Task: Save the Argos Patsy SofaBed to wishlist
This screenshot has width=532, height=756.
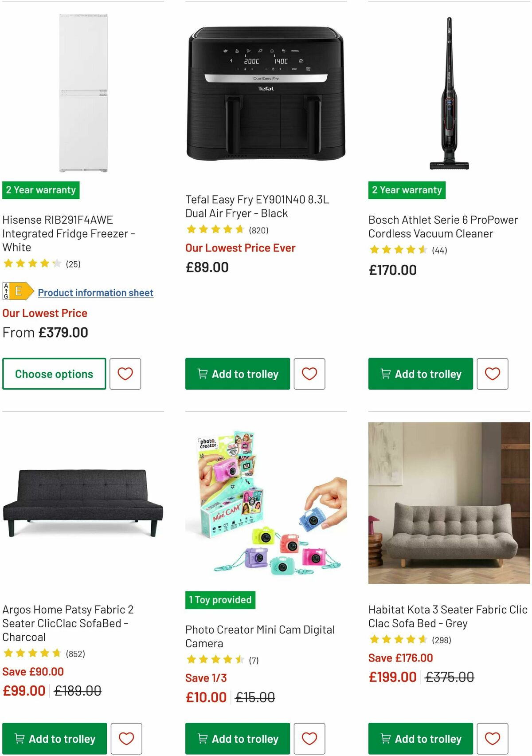Action: [125, 739]
